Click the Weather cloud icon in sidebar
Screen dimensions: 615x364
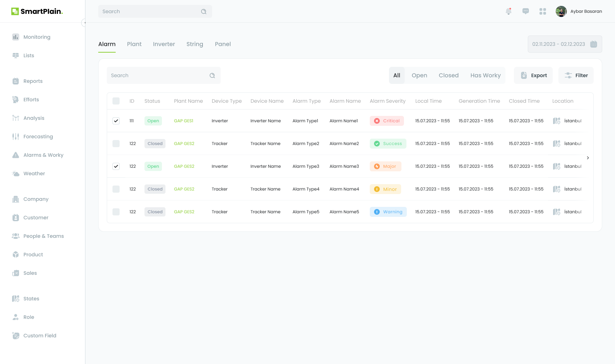pos(16,173)
